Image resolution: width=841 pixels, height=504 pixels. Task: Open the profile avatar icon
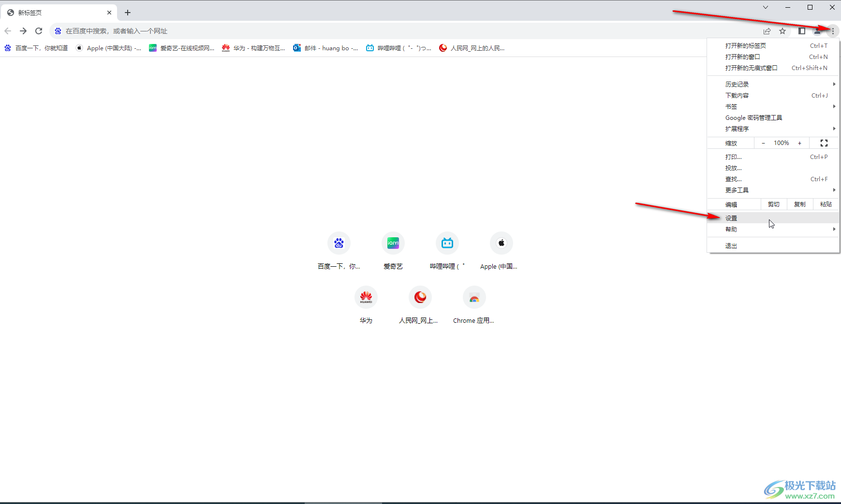pos(817,31)
